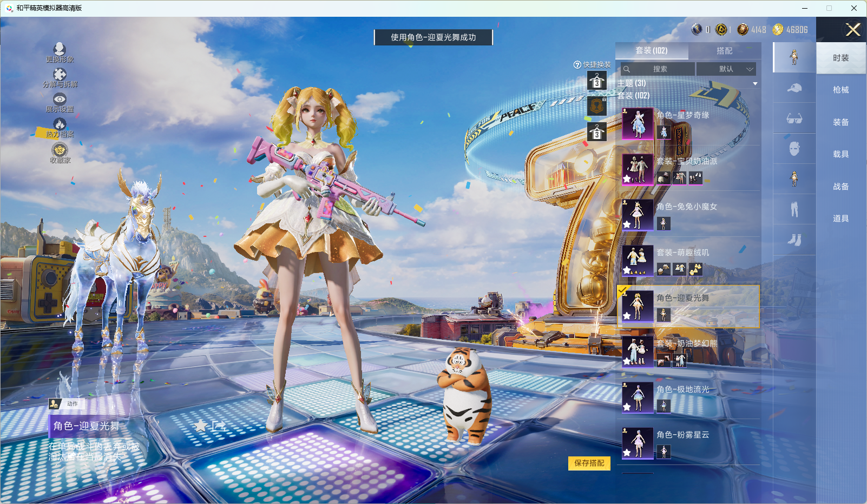The image size is (867, 504).
Task: Select the 角色-兔兔小魔女 outfit thumbnail
Action: pos(638,215)
